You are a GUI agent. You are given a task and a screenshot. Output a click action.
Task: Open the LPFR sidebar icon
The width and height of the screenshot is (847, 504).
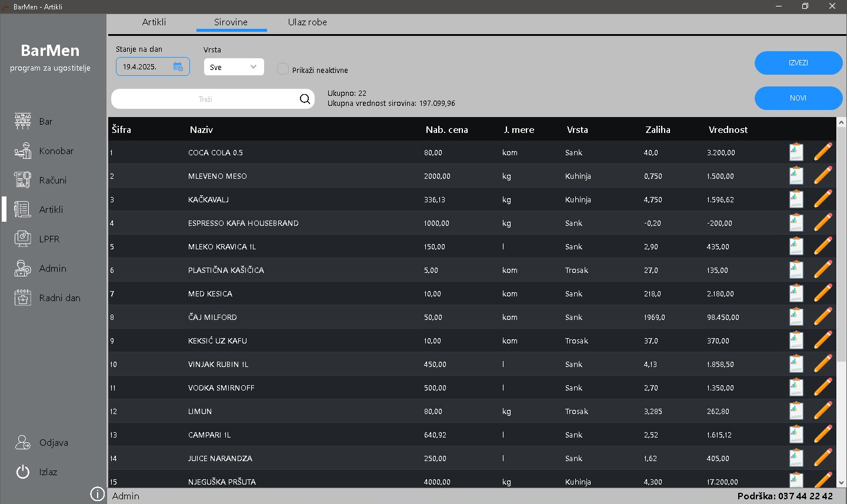[22, 239]
